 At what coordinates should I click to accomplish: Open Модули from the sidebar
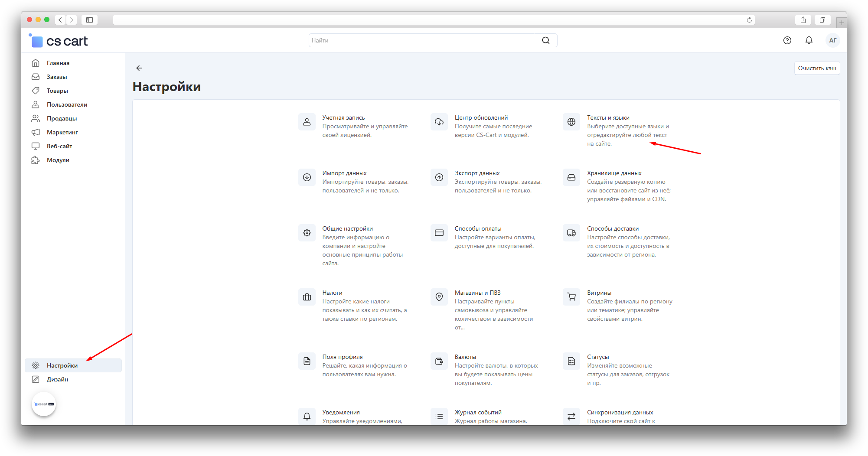coord(58,160)
